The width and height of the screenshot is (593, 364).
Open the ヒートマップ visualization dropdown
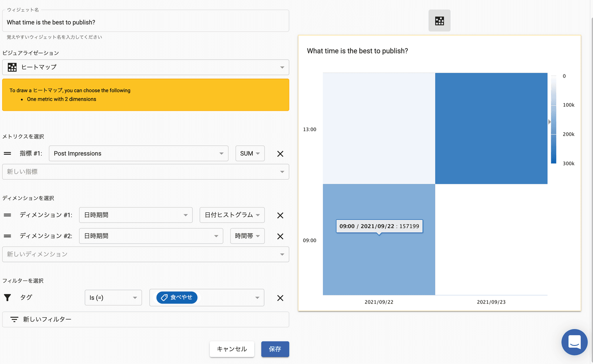tap(145, 67)
